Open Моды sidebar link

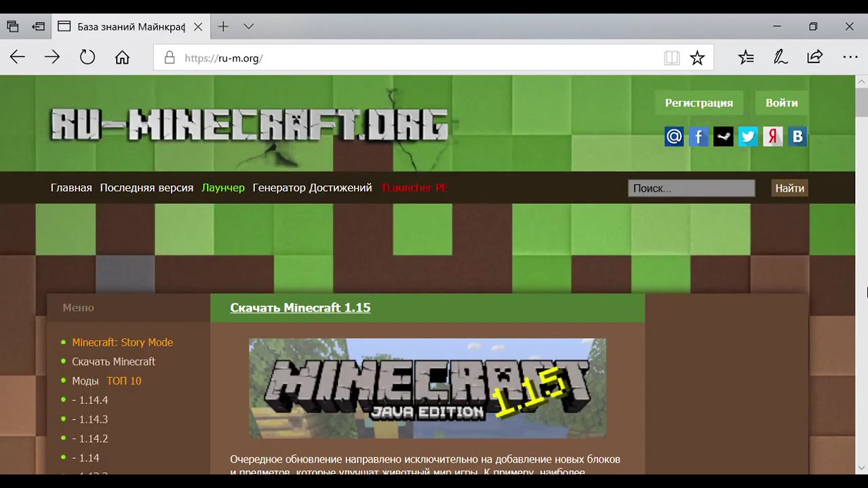click(85, 381)
